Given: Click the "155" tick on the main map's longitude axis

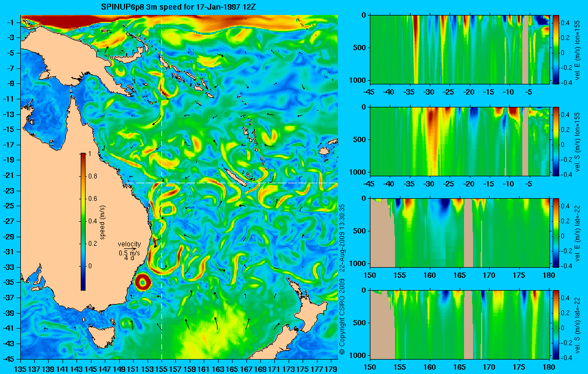Looking at the screenshot, I should (161, 369).
